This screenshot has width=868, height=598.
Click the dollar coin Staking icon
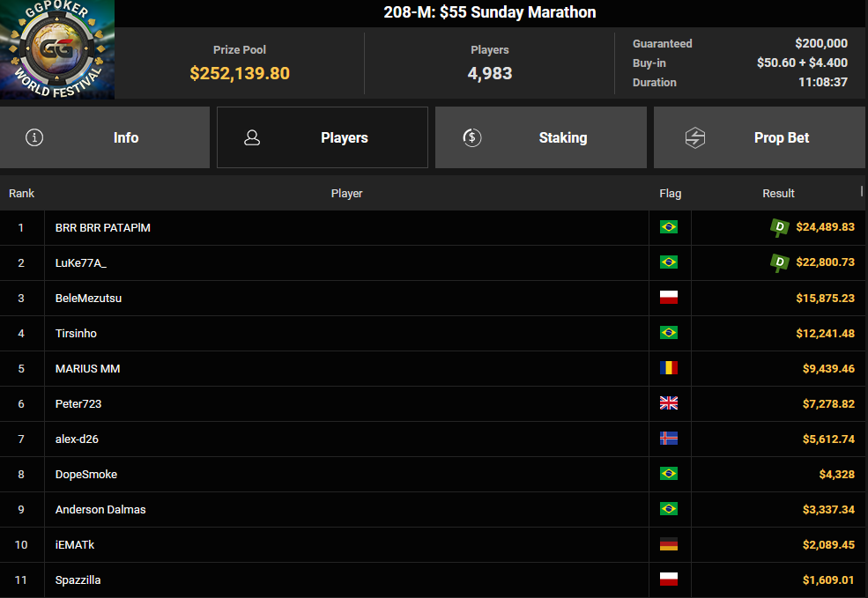tap(472, 137)
